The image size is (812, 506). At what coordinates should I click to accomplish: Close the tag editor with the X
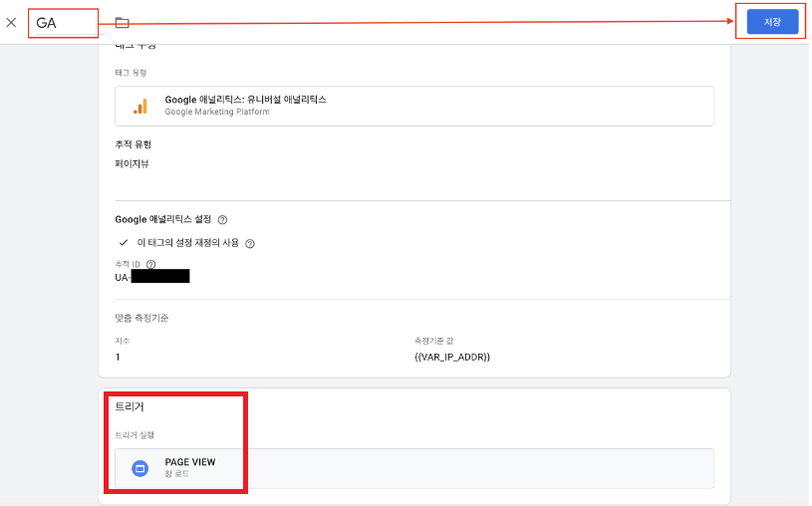(11, 22)
